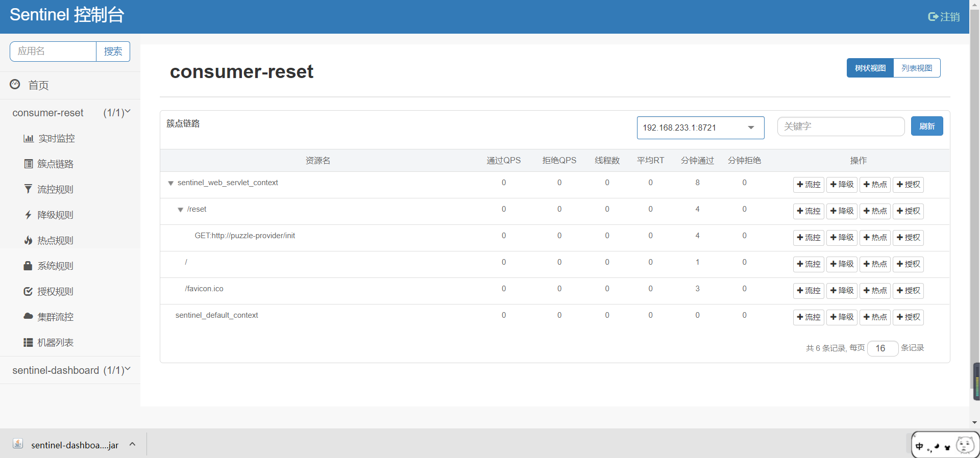Click the table icon for 机器列表
980x458 pixels.
pos(28,342)
